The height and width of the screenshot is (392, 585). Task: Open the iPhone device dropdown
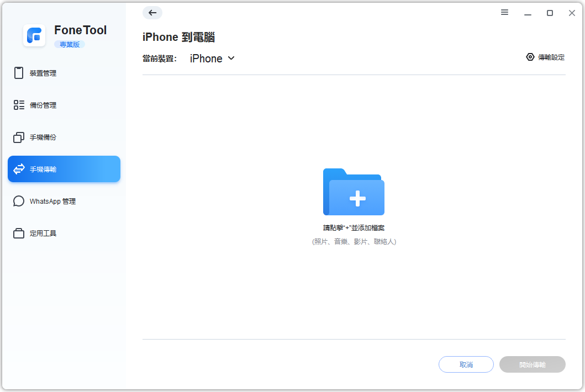point(206,59)
